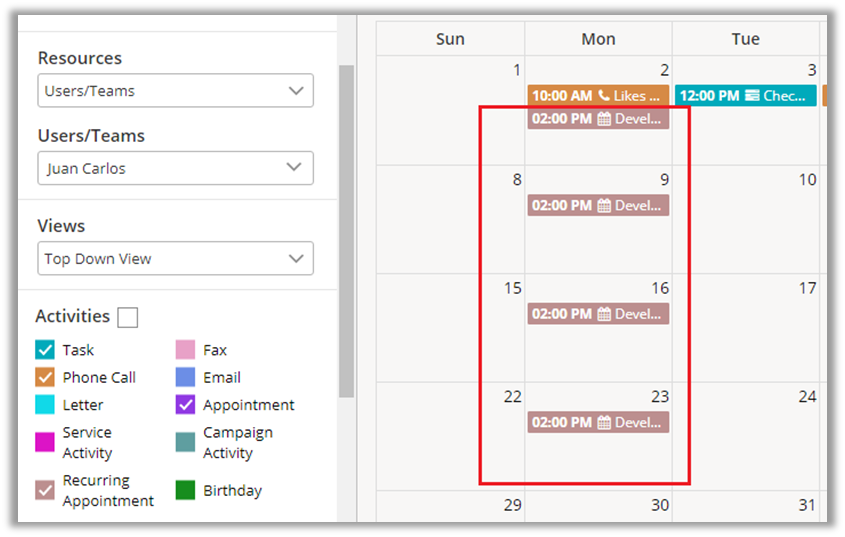Uncheck the Task activity checkbox
The height and width of the screenshot is (537, 845).
[45, 350]
